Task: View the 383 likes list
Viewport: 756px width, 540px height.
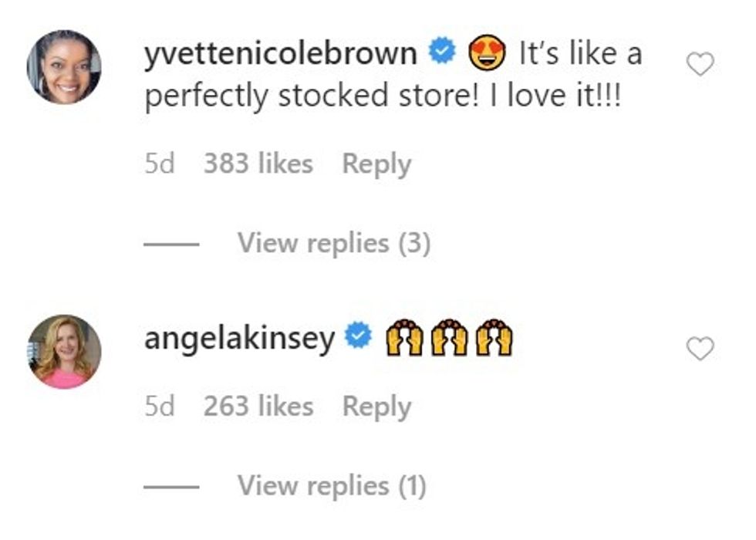Action: [258, 164]
